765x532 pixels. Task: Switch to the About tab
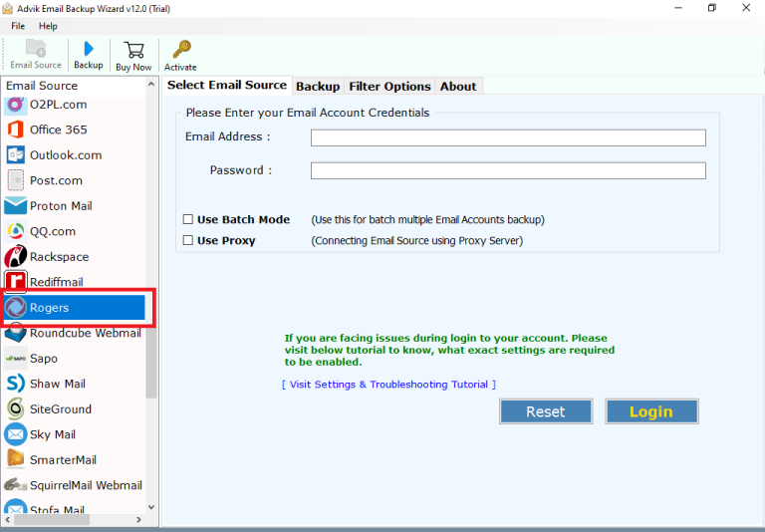click(x=458, y=87)
